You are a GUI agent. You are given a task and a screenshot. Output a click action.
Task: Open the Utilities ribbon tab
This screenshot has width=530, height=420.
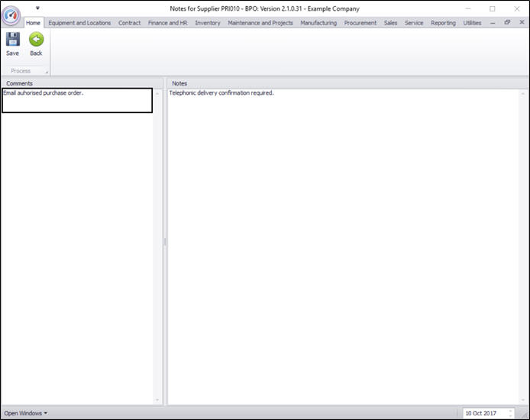pyautogui.click(x=472, y=23)
